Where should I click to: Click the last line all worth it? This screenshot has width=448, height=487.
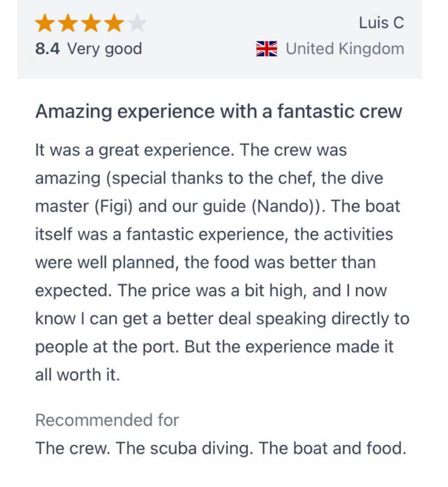tap(78, 375)
